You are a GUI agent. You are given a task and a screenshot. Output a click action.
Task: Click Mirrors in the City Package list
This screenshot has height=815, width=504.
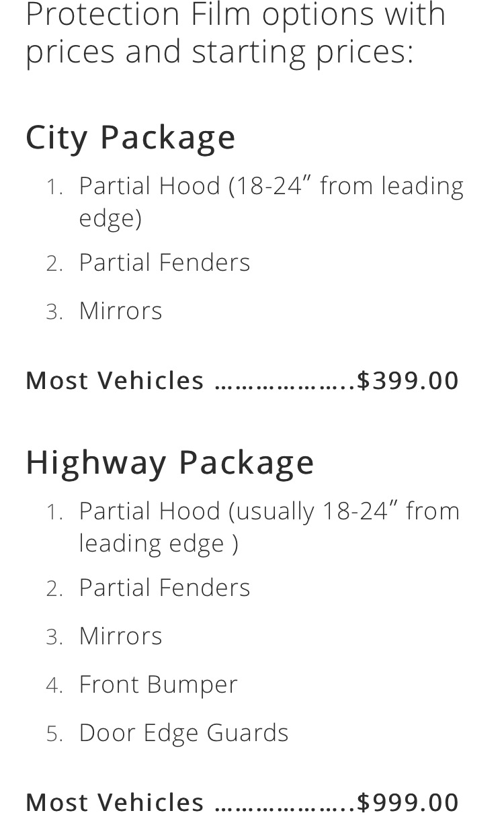(x=120, y=310)
